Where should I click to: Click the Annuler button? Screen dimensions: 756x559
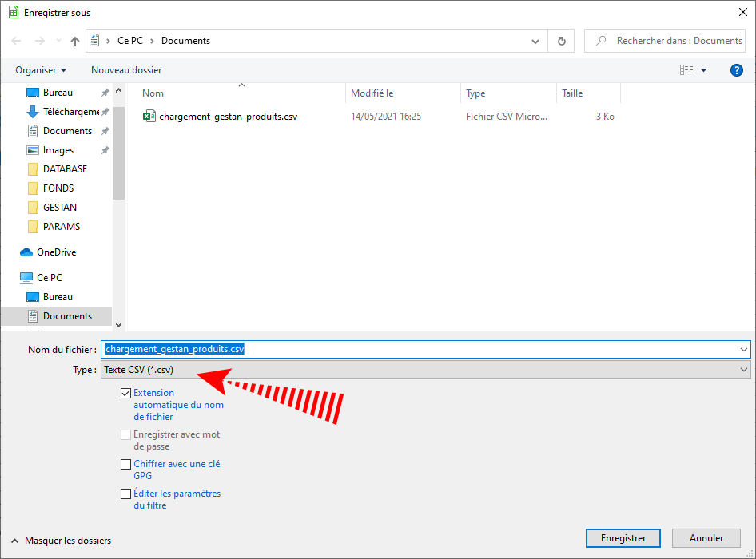pos(706,538)
